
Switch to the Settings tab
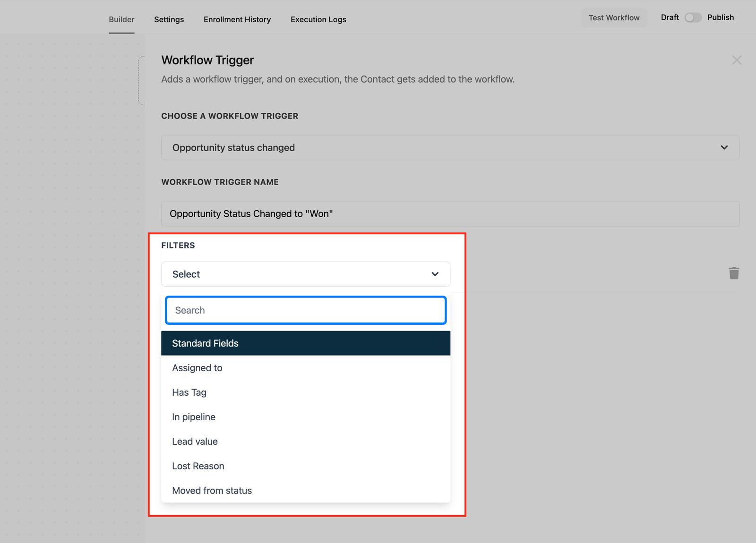169,19
